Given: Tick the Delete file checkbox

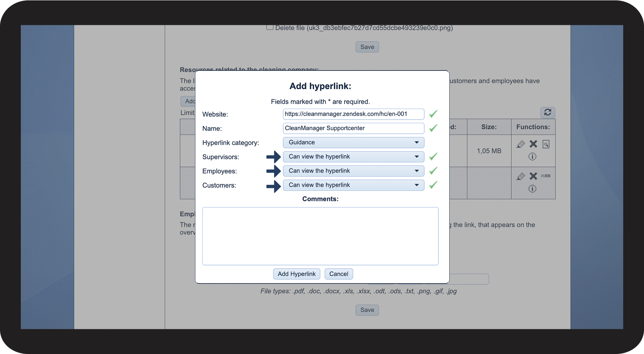Looking at the screenshot, I should [270, 27].
